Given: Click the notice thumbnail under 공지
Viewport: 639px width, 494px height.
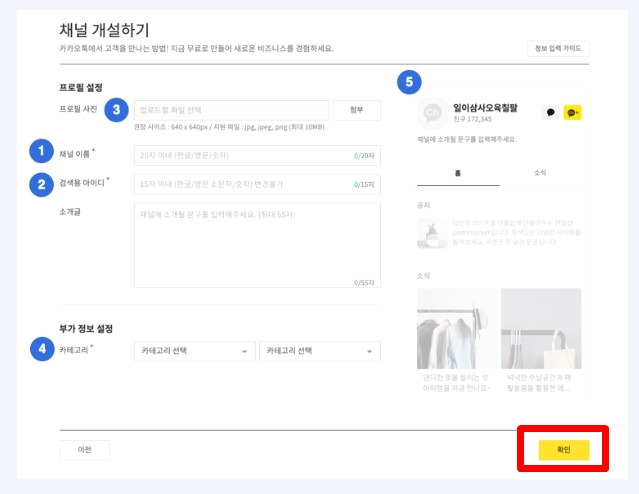Looking at the screenshot, I should click(x=432, y=234).
